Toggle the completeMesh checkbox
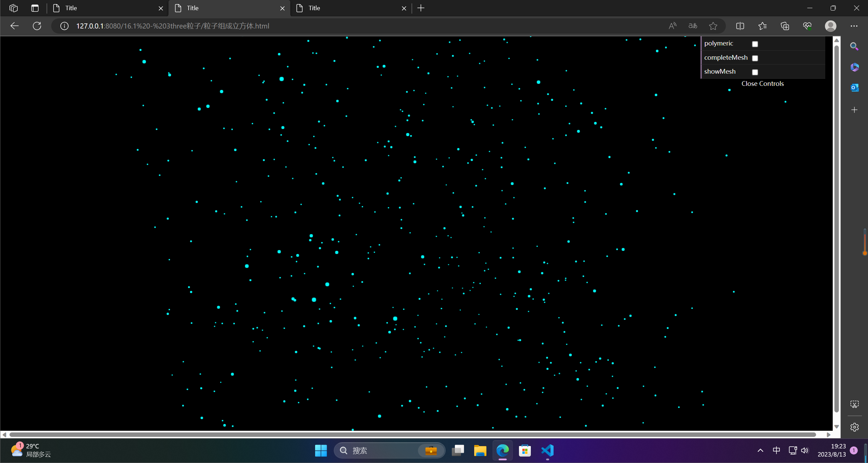This screenshot has width=868, height=463. [x=755, y=58]
